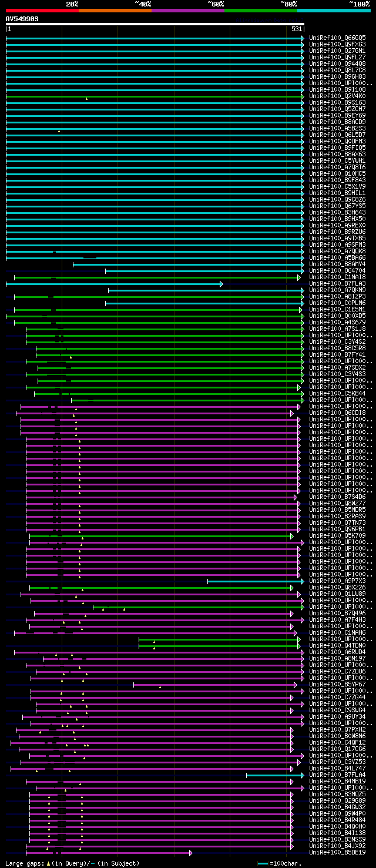Open hit UniRef100_Q66GQ5
Screen dimensions: 376x868
click(x=337, y=38)
